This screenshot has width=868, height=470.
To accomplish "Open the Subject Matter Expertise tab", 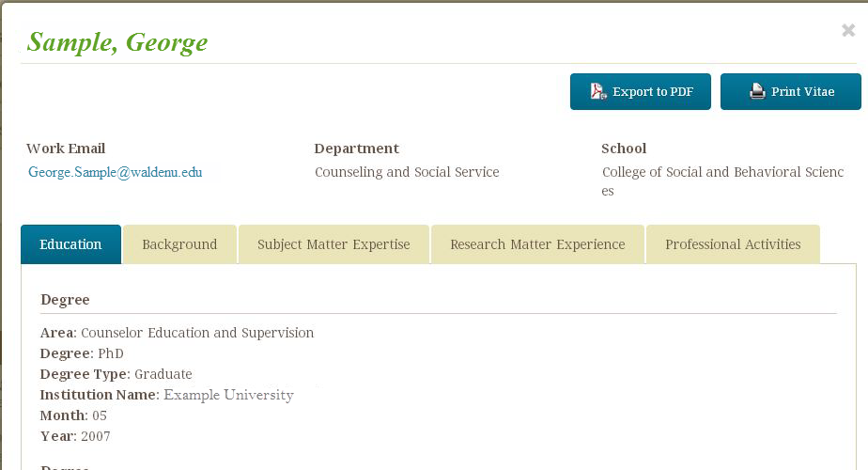I will click(x=333, y=244).
